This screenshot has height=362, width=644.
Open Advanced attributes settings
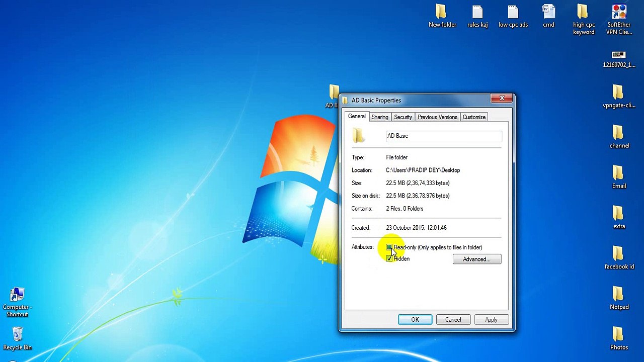tap(477, 259)
